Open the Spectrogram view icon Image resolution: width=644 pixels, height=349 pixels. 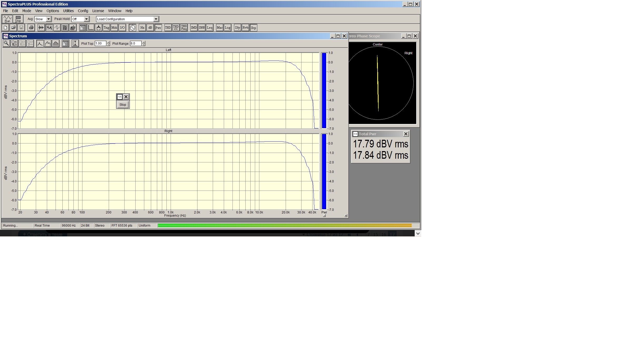65,28
